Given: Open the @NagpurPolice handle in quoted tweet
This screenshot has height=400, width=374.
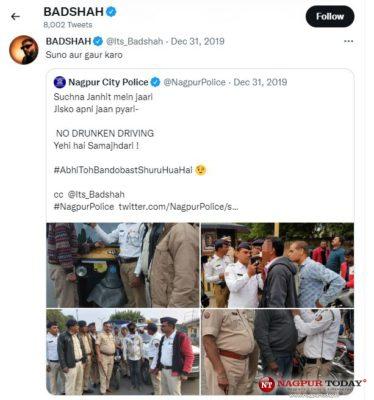Looking at the screenshot, I should [x=194, y=82].
